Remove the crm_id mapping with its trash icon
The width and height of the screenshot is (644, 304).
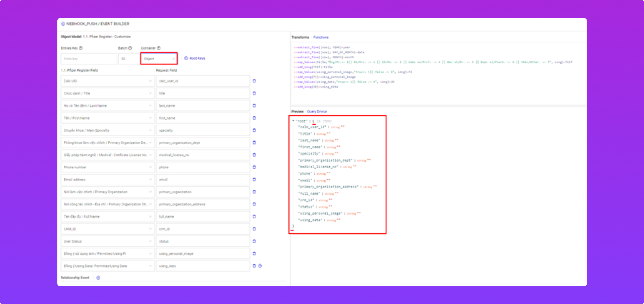254,229
